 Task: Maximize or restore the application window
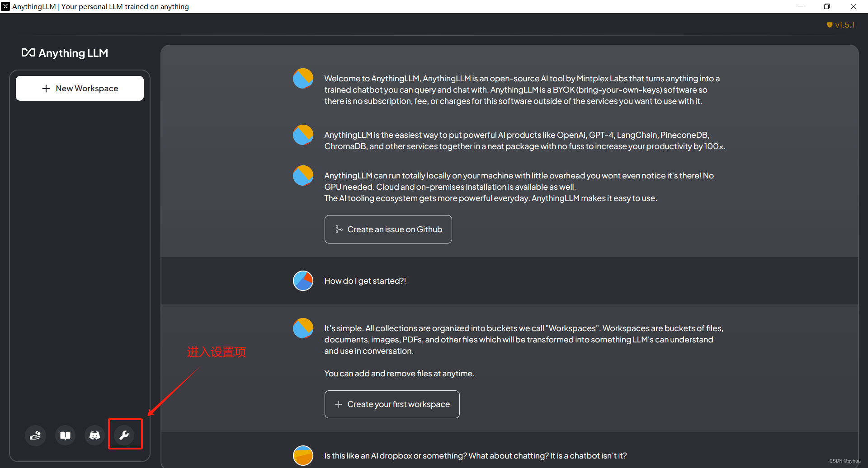pyautogui.click(x=827, y=6)
